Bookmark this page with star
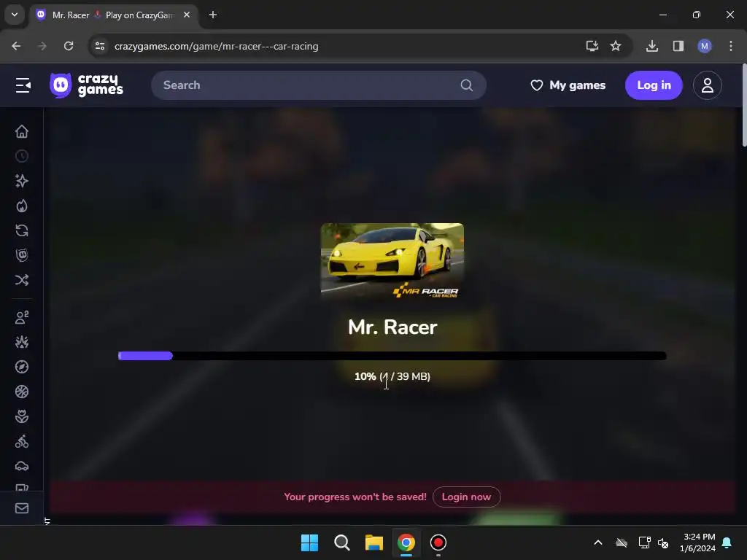 coord(616,46)
